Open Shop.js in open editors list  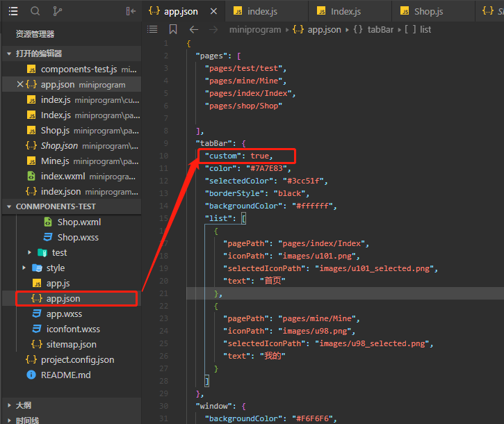72,131
